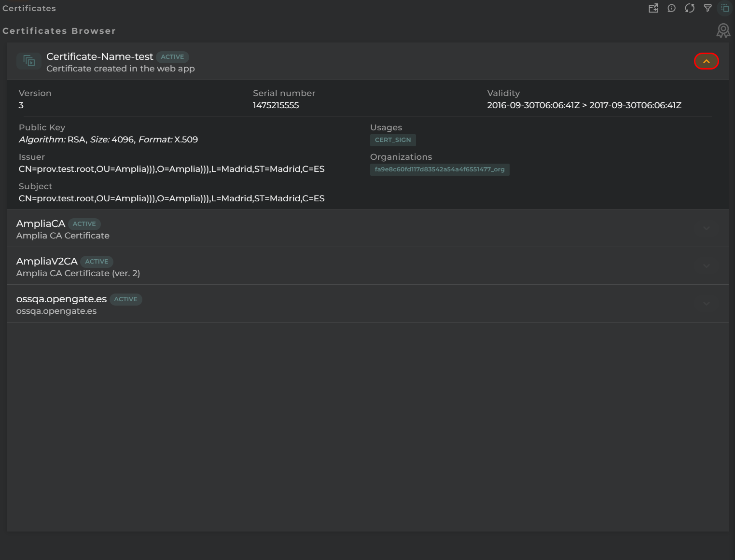735x560 pixels.
Task: Click 'Certificate created in the web app' description
Action: click(x=121, y=69)
